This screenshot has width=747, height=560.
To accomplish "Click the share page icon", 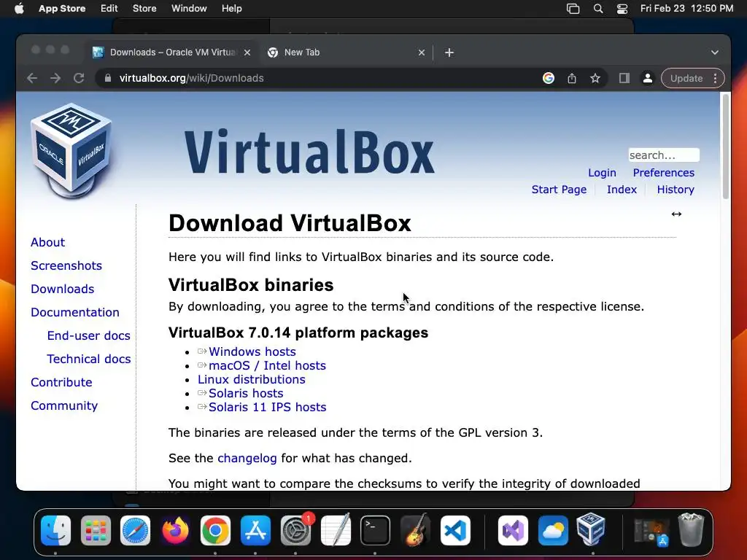I will (572, 78).
